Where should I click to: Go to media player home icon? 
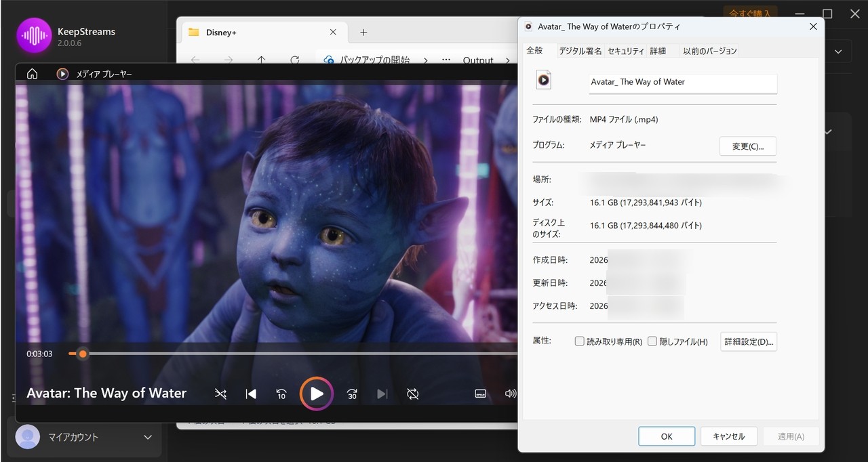32,74
